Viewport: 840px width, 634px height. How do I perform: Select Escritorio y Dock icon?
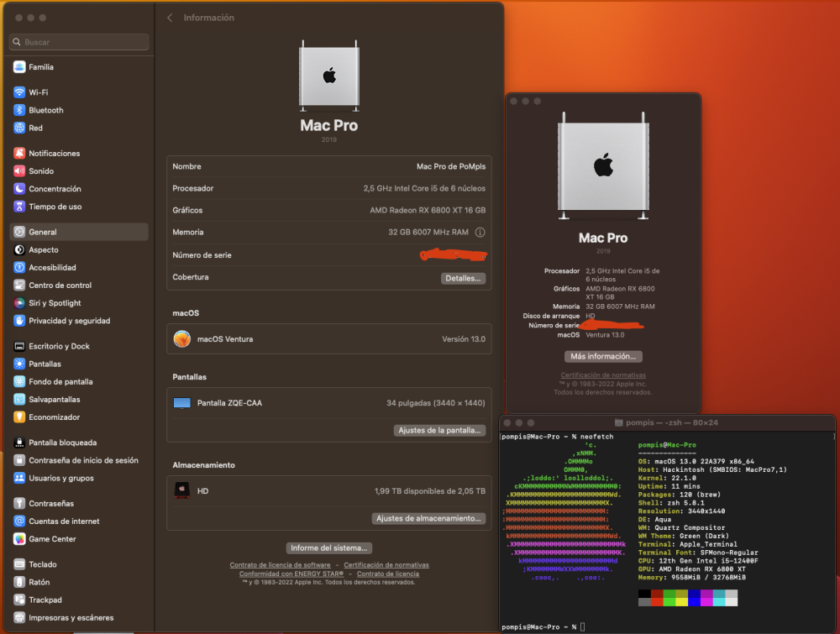point(19,346)
